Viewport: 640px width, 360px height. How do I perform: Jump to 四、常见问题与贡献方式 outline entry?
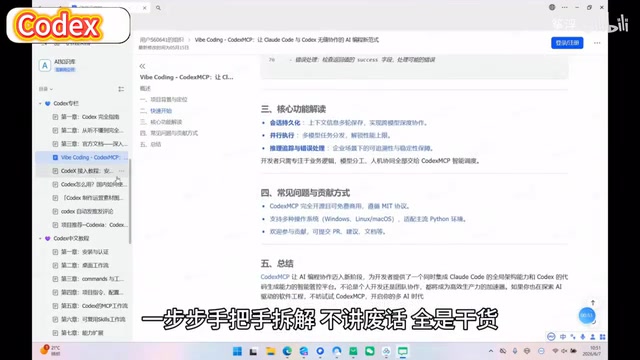pyautogui.click(x=169, y=133)
